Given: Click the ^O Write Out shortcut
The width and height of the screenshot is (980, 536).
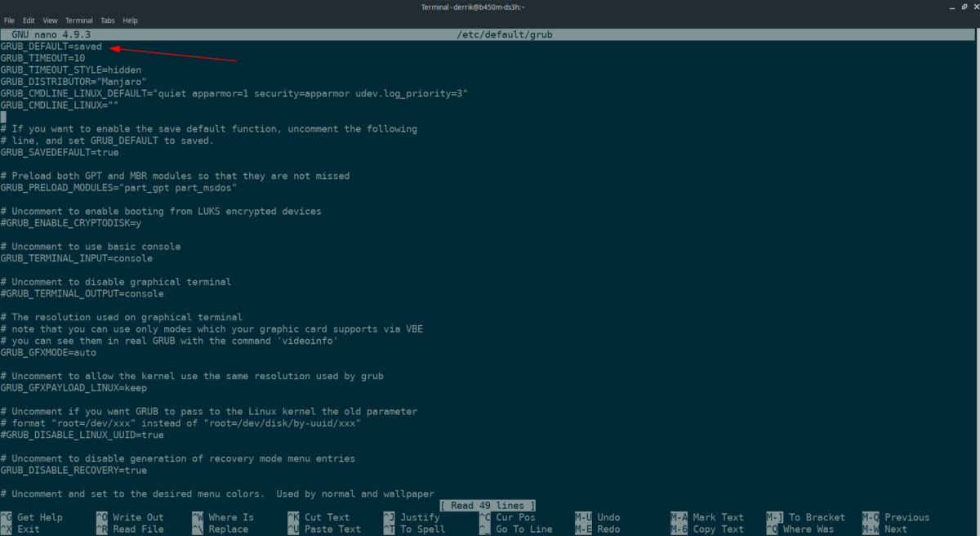Looking at the screenshot, I should point(130,517).
